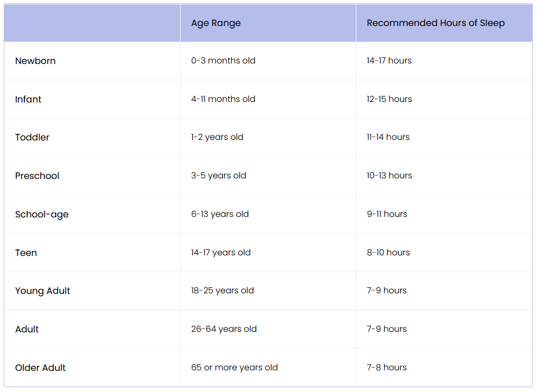
Task: Click the "0-3 months old" cell
Action: tap(223, 61)
